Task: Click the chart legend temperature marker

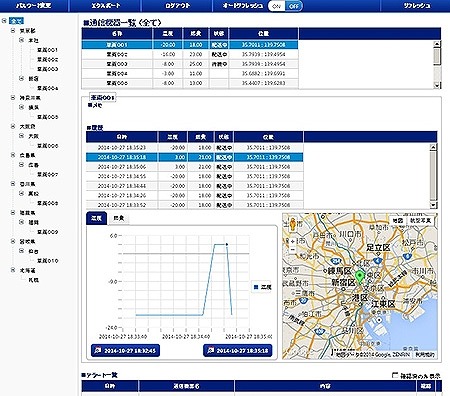Action: [x=256, y=287]
